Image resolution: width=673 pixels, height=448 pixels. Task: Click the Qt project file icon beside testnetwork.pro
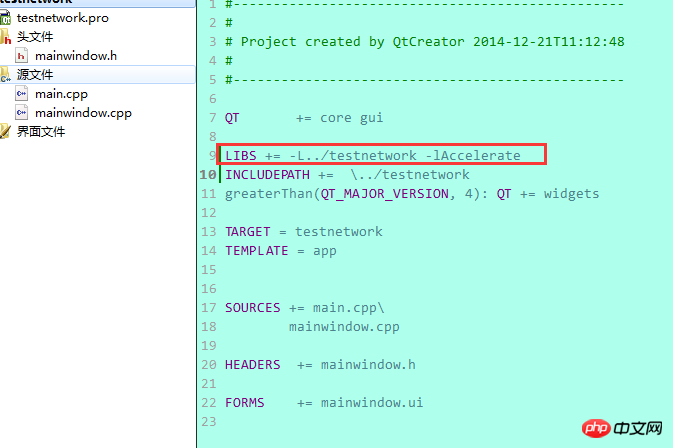(6, 18)
